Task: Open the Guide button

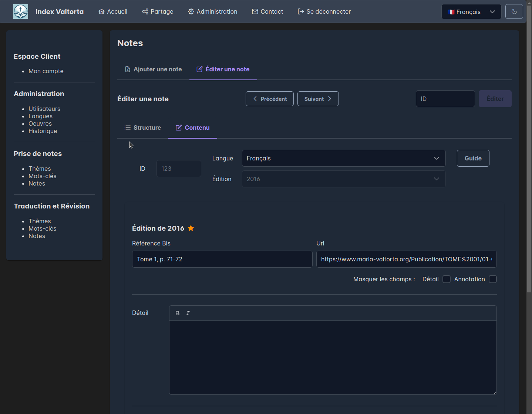Action: tap(473, 158)
